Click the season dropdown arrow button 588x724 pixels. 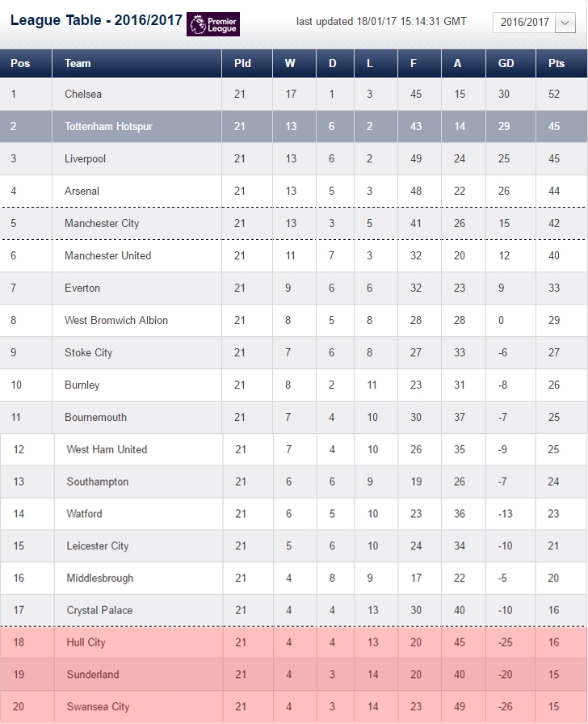[x=565, y=22]
